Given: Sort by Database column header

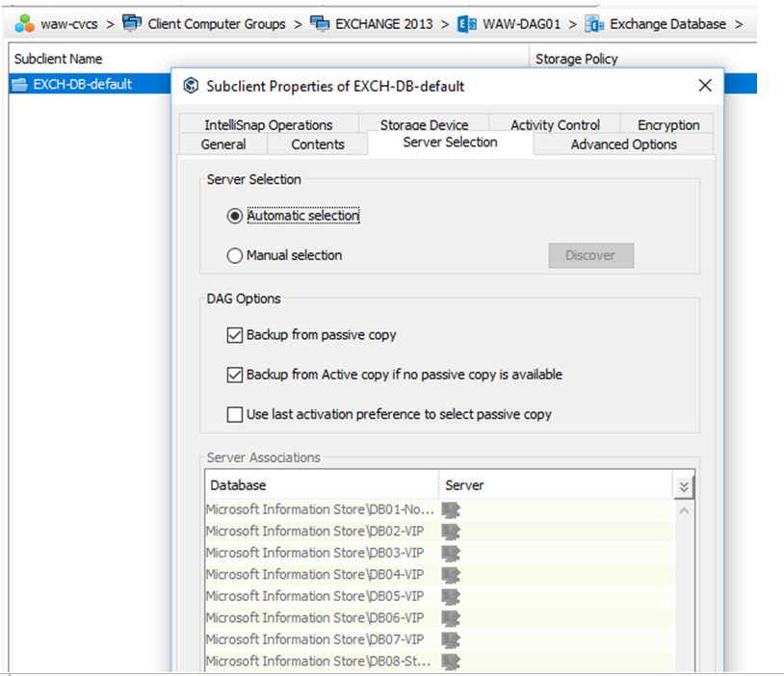Looking at the screenshot, I should coord(322,485).
